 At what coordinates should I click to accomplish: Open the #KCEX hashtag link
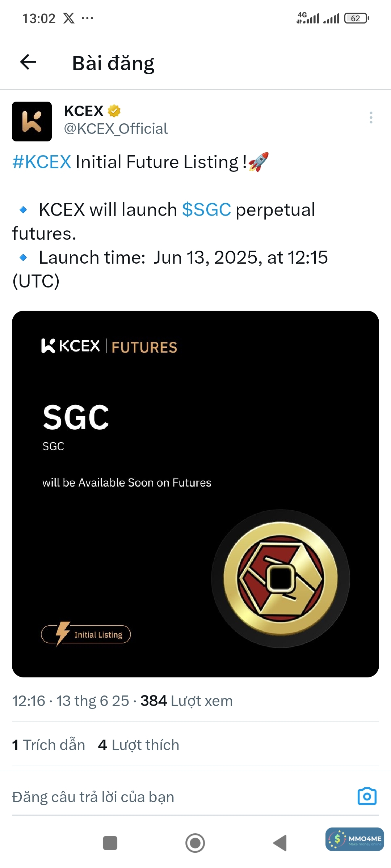pyautogui.click(x=42, y=162)
